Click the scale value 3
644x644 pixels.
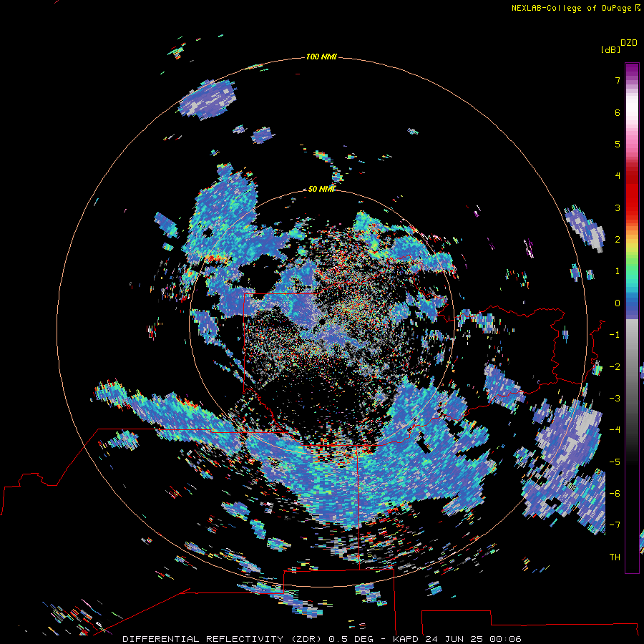pyautogui.click(x=618, y=208)
